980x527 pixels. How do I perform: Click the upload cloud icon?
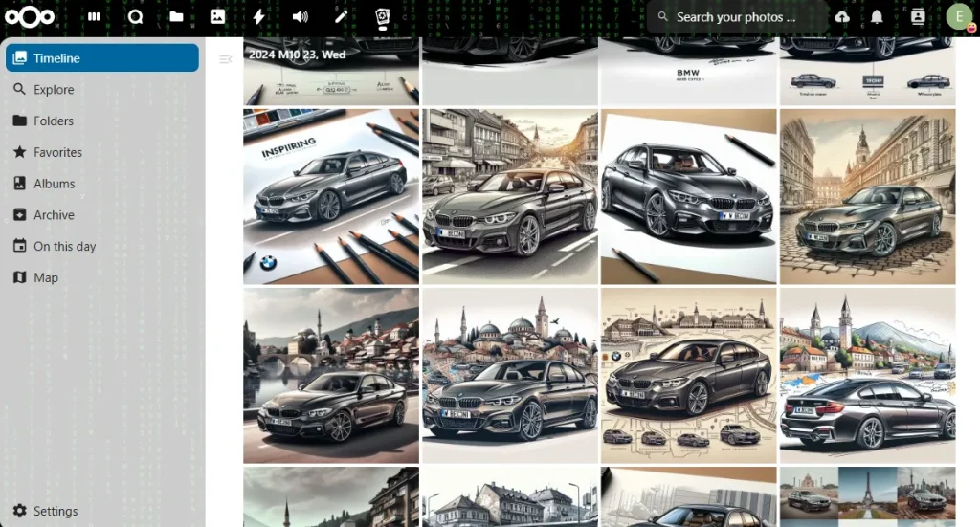pos(842,17)
